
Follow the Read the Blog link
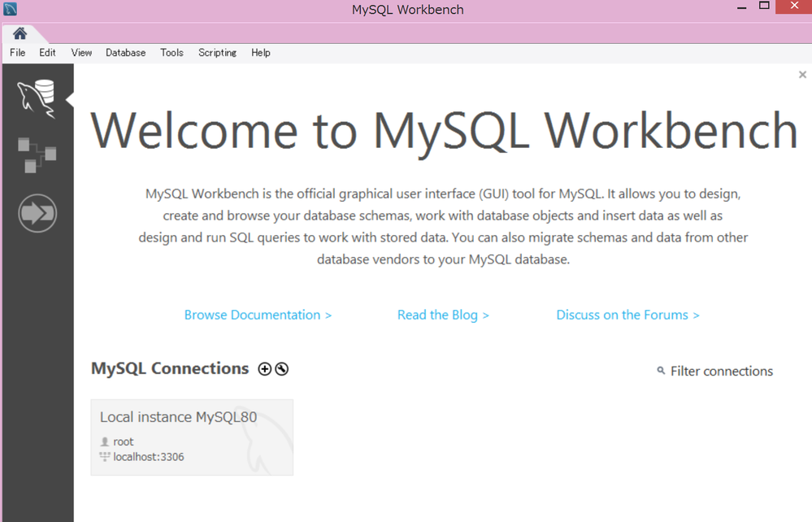point(443,315)
